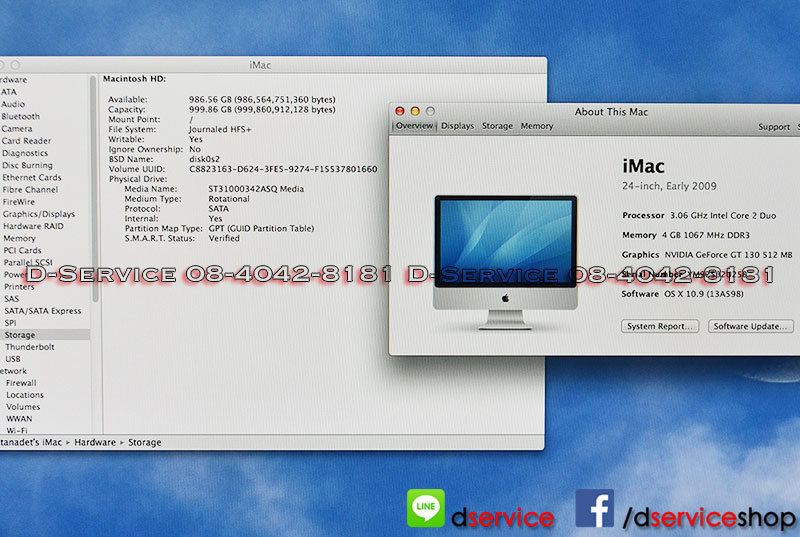Screen dimensions: 800x537
Task: Click the Macintosh HD: heading
Action: (x=134, y=79)
